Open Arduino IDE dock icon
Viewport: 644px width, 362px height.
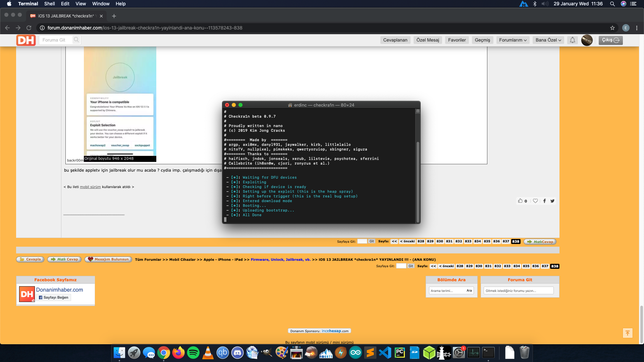[x=355, y=353]
